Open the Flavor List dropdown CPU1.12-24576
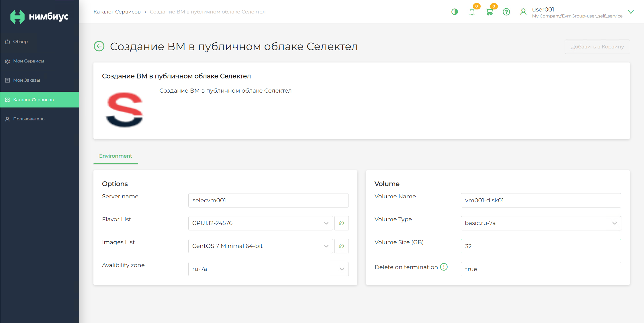The height and width of the screenshot is (323, 644). coord(261,223)
